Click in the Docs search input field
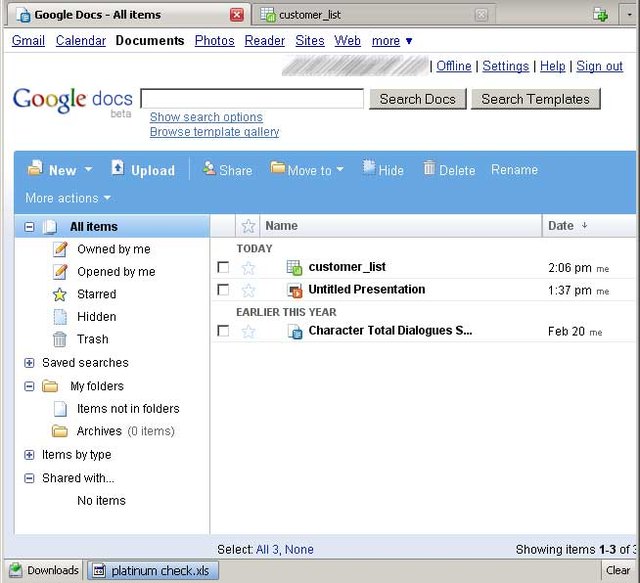Image resolution: width=640 pixels, height=583 pixels. (252, 99)
